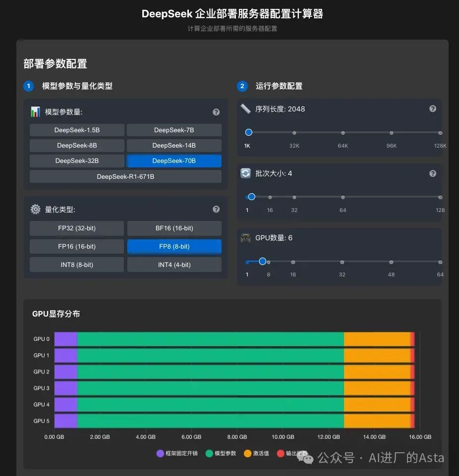Click GPU 0 model parameters green bar

click(x=211, y=339)
